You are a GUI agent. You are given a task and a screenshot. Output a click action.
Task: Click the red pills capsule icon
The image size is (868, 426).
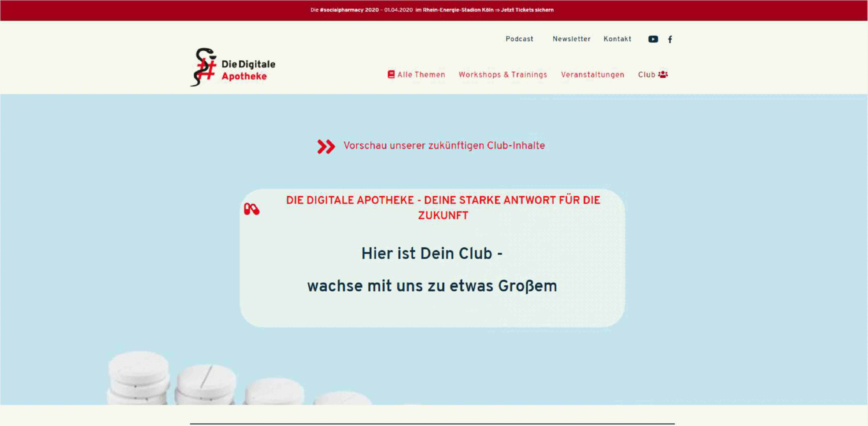coord(251,209)
